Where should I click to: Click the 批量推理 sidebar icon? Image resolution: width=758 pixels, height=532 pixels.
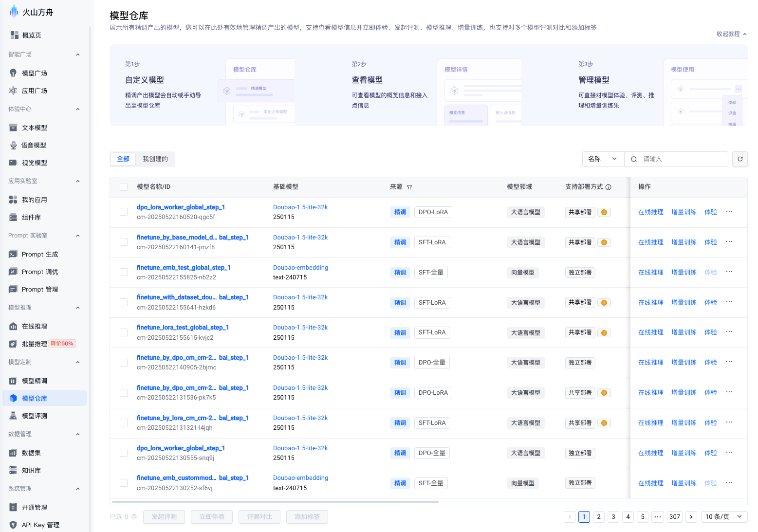pyautogui.click(x=13, y=344)
